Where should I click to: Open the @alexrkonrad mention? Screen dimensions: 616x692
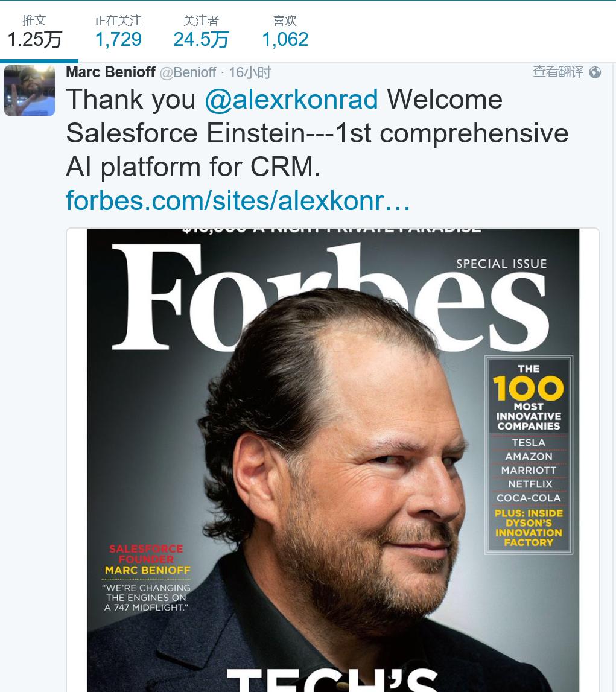(x=291, y=100)
